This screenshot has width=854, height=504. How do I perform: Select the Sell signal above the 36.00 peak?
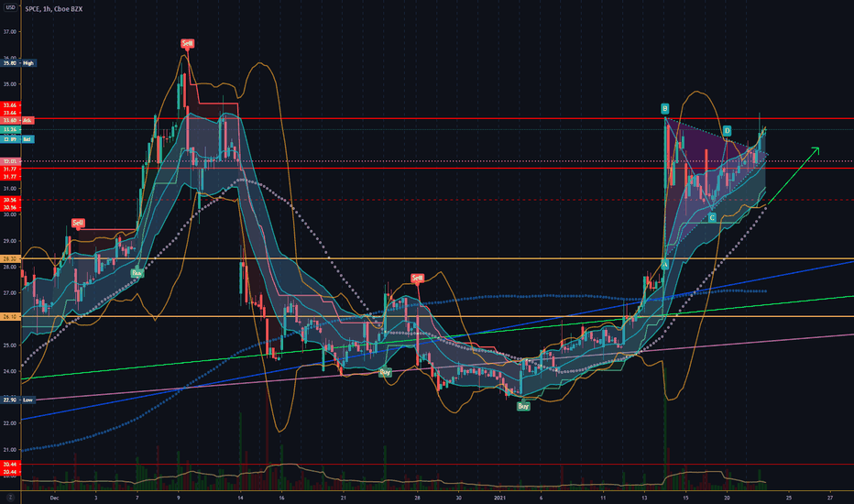pos(187,44)
